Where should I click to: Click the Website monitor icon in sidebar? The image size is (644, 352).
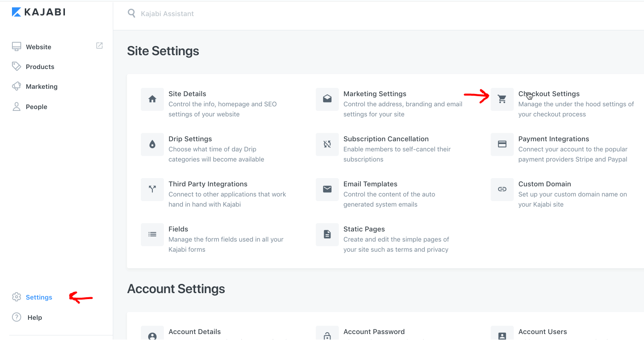click(17, 46)
